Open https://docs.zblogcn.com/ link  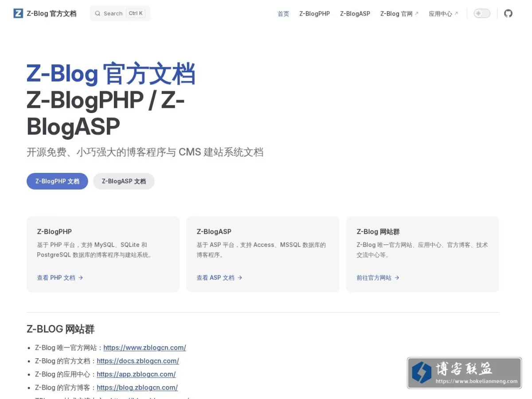(x=138, y=361)
